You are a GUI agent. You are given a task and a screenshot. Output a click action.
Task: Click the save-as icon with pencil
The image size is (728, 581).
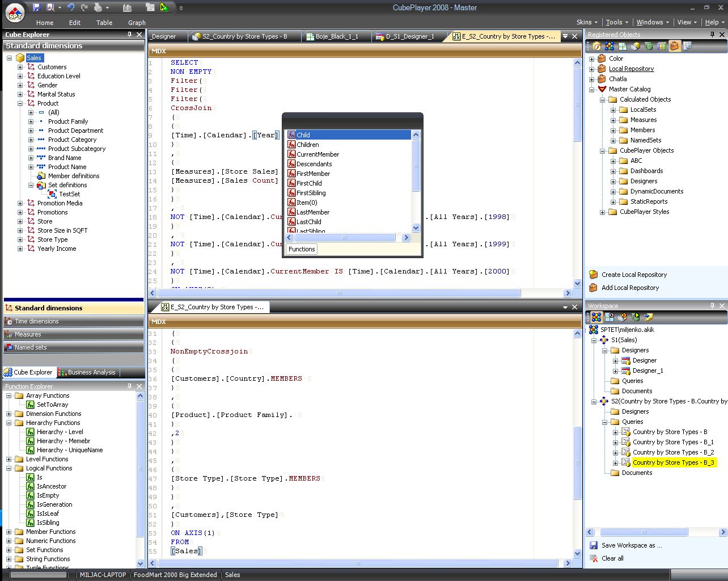(x=50, y=7)
